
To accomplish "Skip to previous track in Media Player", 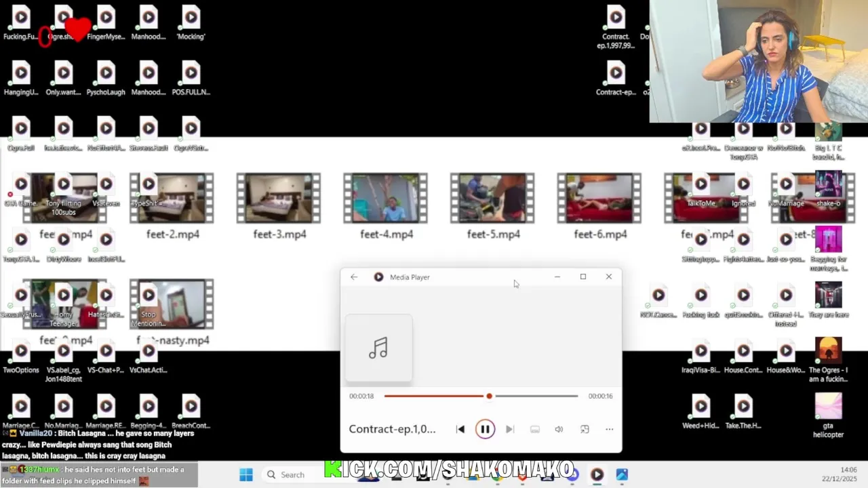I will coord(460,429).
